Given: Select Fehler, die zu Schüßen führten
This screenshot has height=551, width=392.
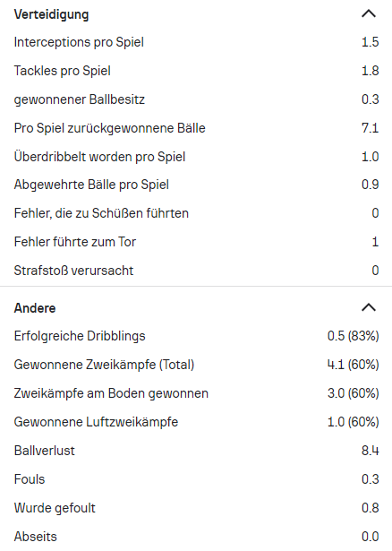Looking at the screenshot, I should 196,213.
